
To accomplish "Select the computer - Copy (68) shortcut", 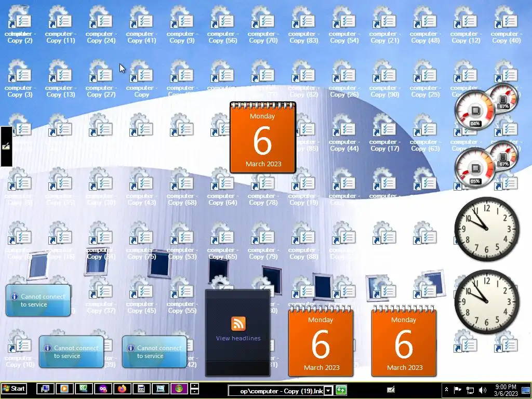I will tap(182, 187).
